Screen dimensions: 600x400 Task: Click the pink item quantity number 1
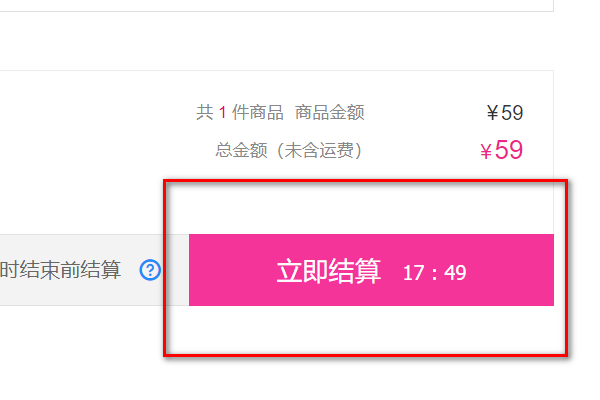pyautogui.click(x=222, y=113)
